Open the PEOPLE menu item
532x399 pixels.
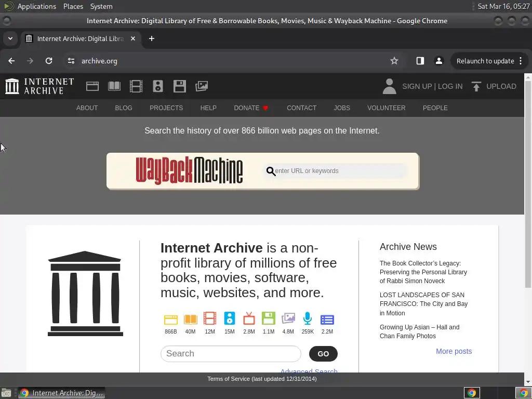tap(435, 108)
